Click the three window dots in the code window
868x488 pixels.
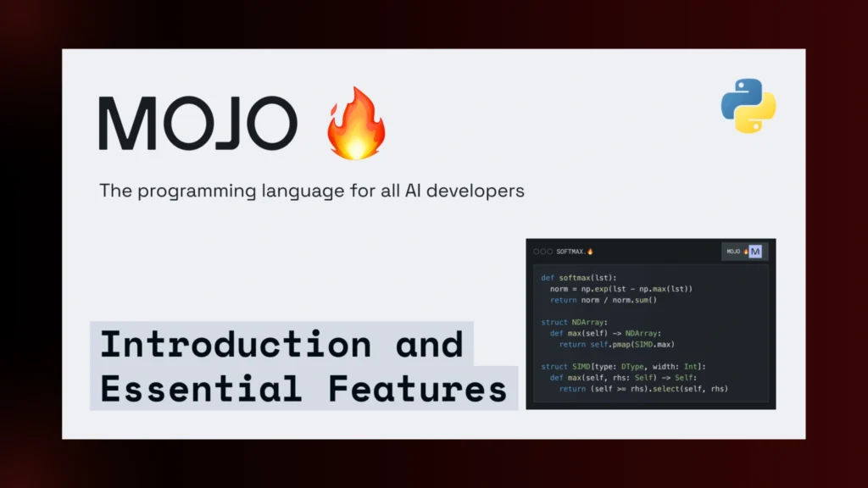pyautogui.click(x=542, y=252)
